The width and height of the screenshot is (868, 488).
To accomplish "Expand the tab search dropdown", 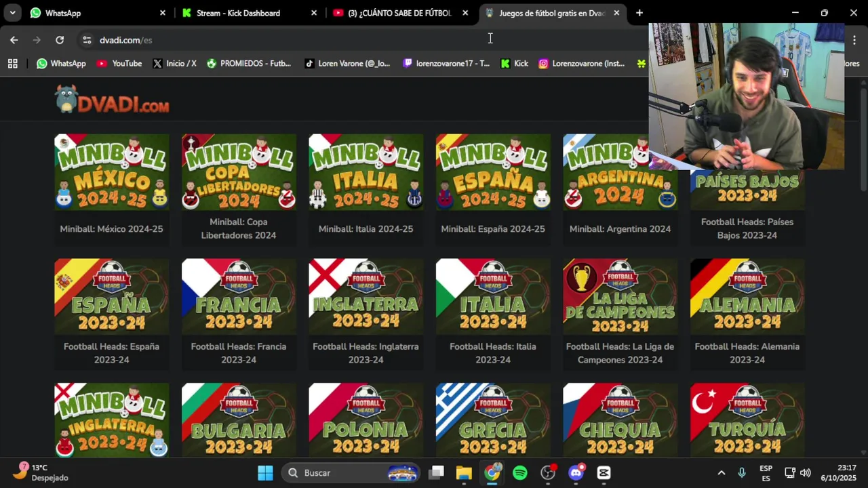I will tap(12, 13).
